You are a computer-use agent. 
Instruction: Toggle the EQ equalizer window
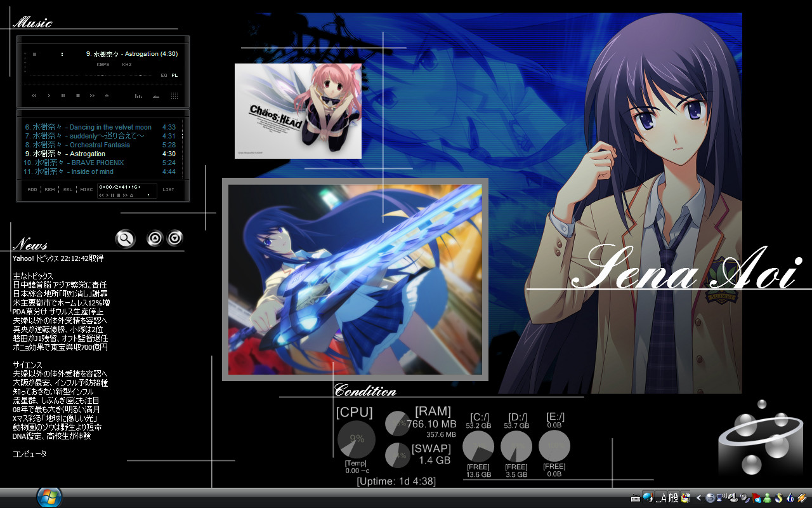click(164, 75)
